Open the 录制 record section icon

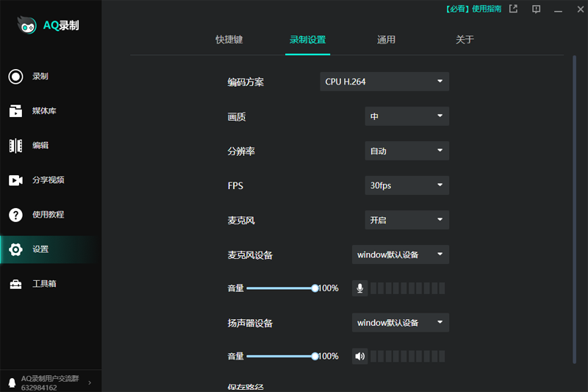pos(15,76)
